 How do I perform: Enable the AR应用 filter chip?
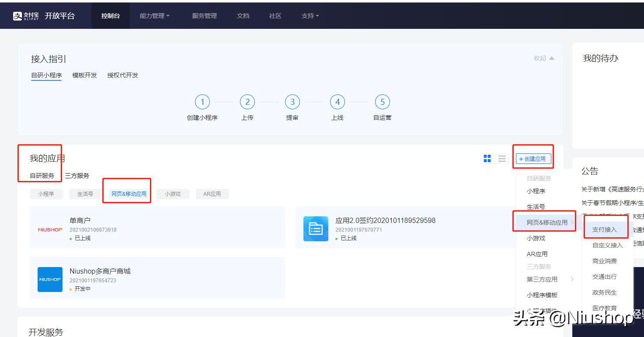click(x=212, y=194)
